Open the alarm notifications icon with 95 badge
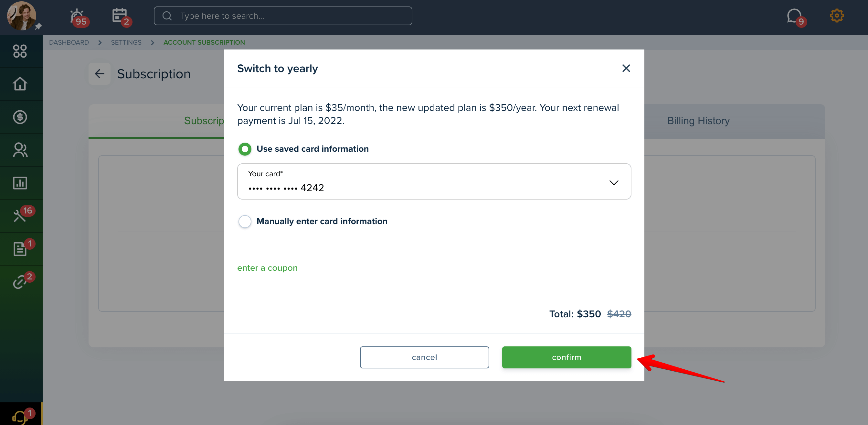 (x=79, y=16)
